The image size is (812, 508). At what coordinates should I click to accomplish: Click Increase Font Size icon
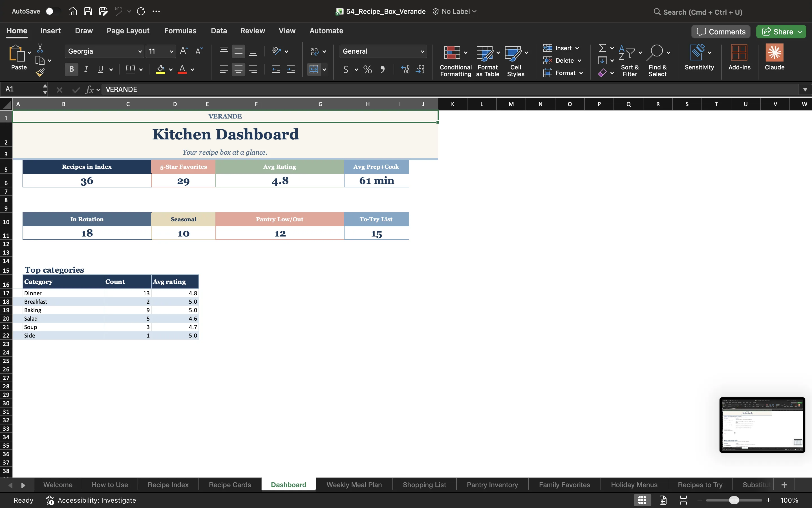tap(184, 51)
